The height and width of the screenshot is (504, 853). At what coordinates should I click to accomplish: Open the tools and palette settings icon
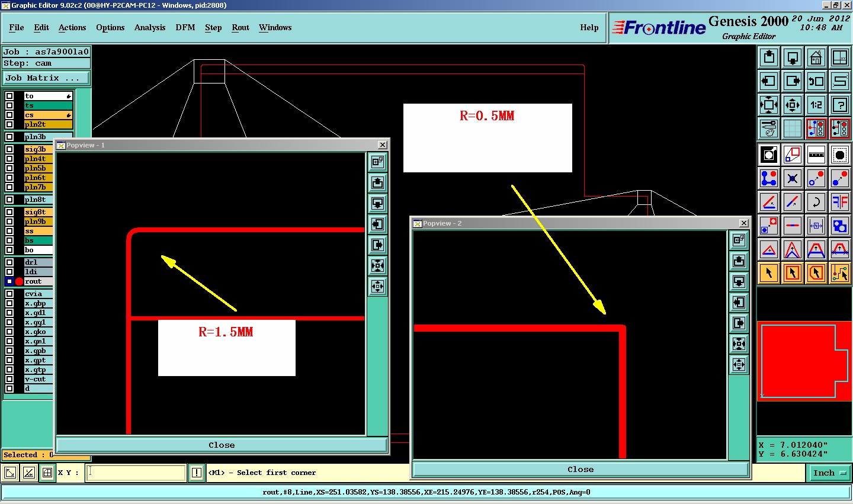click(769, 129)
